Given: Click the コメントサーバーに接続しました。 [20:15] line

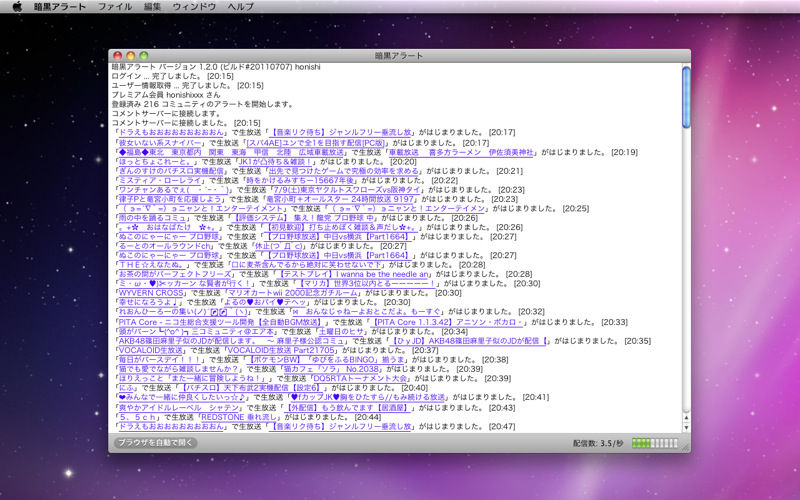Looking at the screenshot, I should [x=186, y=123].
